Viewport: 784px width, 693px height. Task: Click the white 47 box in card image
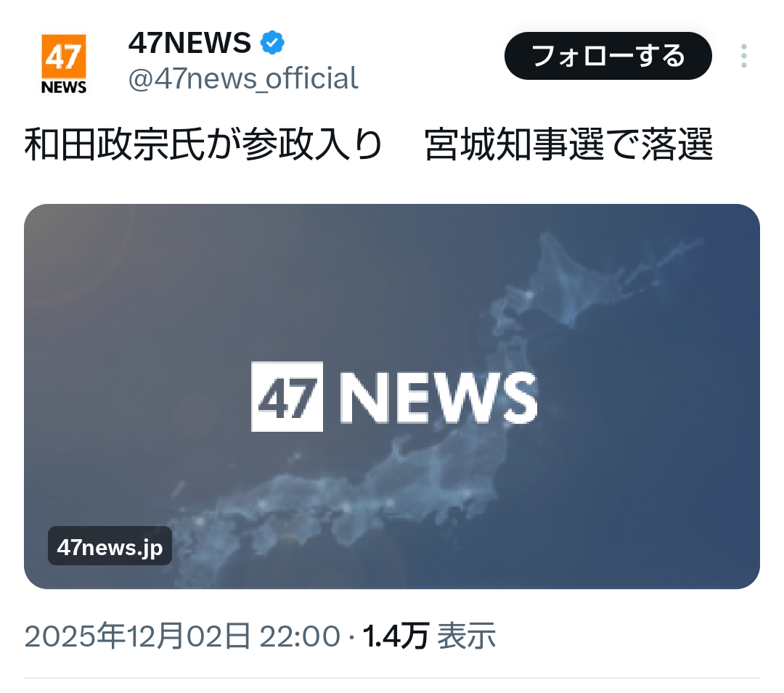coord(287,396)
